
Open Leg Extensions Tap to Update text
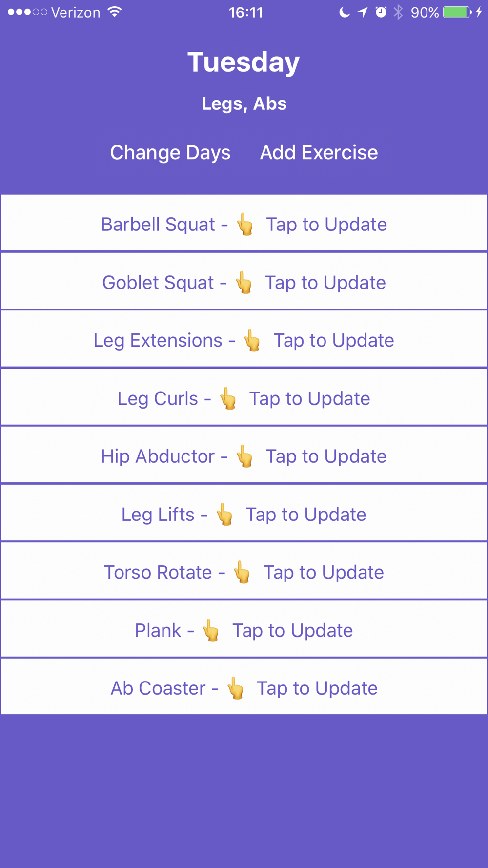[x=334, y=341]
